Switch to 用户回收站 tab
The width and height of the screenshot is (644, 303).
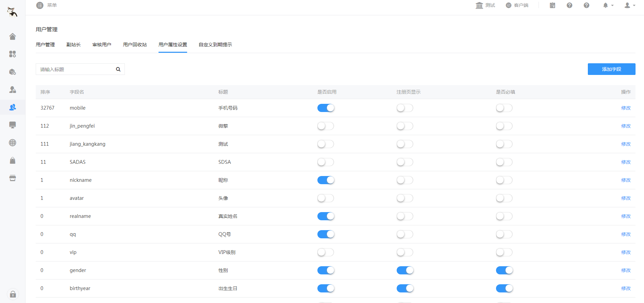(135, 45)
